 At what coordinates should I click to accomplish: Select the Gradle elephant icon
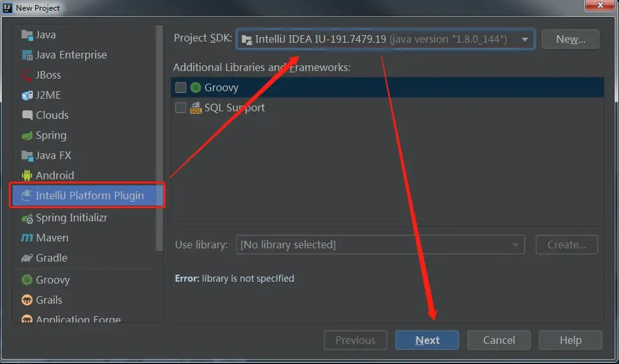tap(27, 258)
